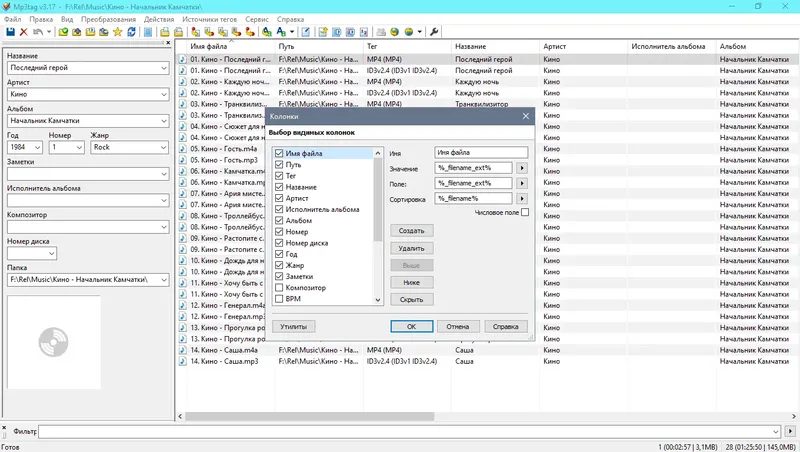This screenshot has width=800, height=452.
Task: Click the Auto-numbering wizard icon
Action: click(364, 32)
